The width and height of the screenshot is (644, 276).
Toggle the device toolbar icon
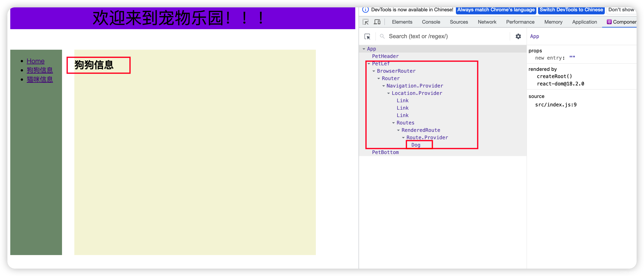[377, 22]
